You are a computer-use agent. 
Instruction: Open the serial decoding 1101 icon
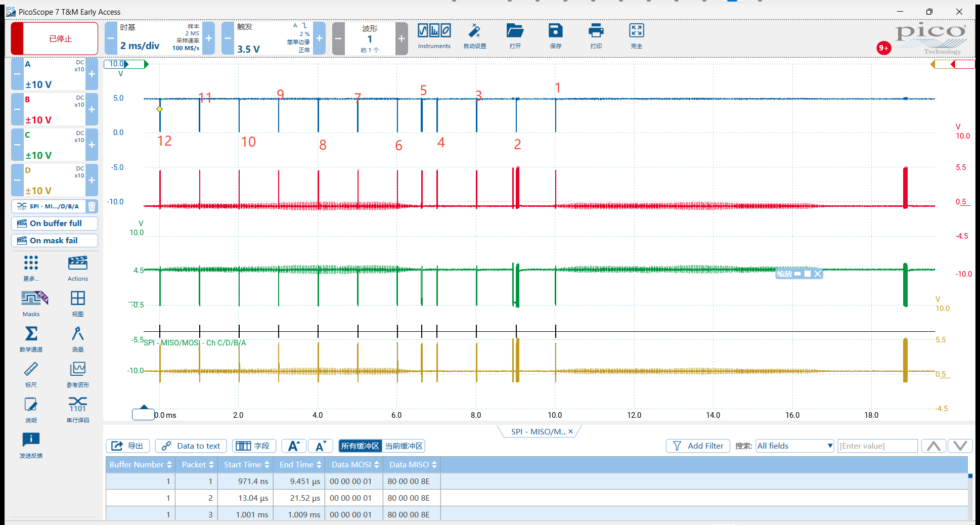(77, 405)
